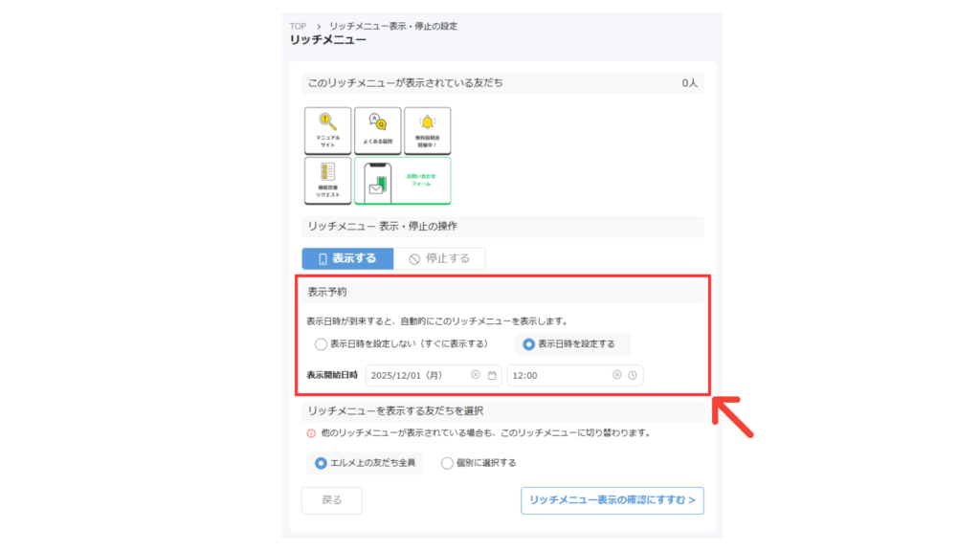The image size is (980, 551).
Task: Switch to the 表示する tab
Action: [346, 257]
